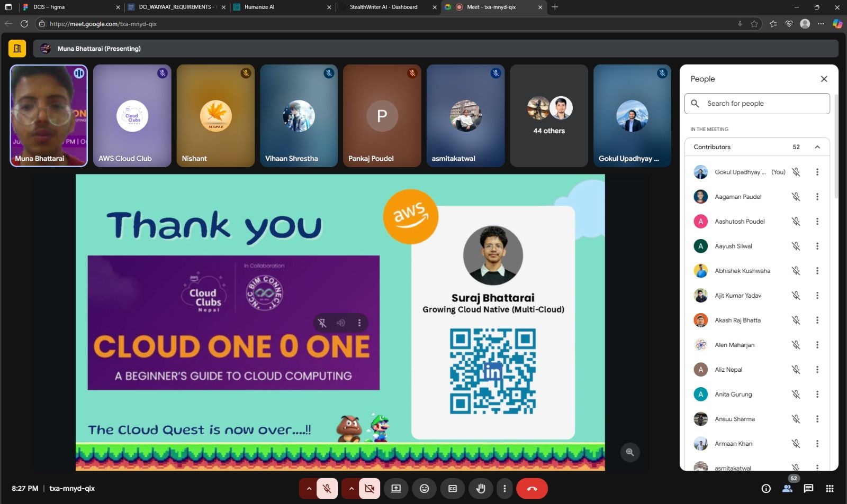The width and height of the screenshot is (847, 504).
Task: Click the more options three-dot icon on toolbar
Action: coord(504,488)
